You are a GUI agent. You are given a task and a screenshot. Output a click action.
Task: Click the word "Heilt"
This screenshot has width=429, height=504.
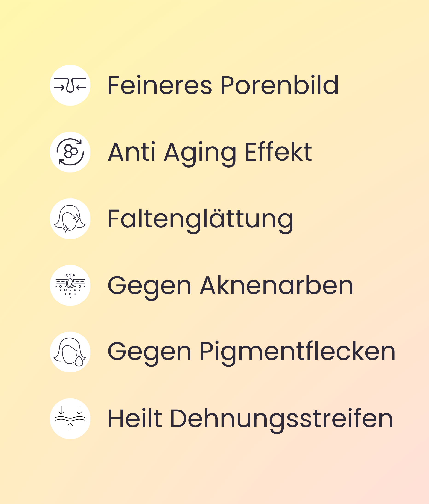(x=135, y=419)
